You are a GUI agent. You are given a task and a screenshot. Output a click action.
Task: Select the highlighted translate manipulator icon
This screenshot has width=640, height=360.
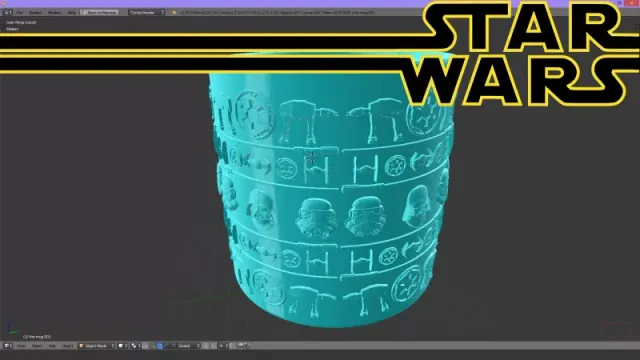point(160,346)
